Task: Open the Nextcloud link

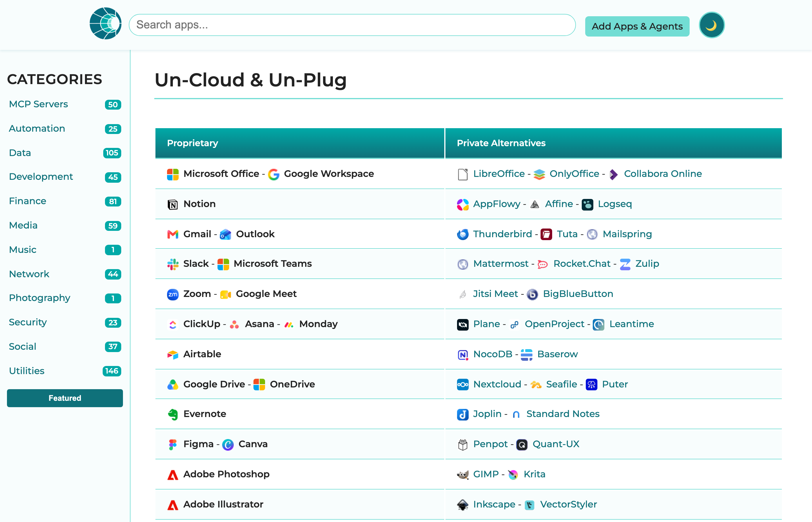Action: (x=497, y=384)
